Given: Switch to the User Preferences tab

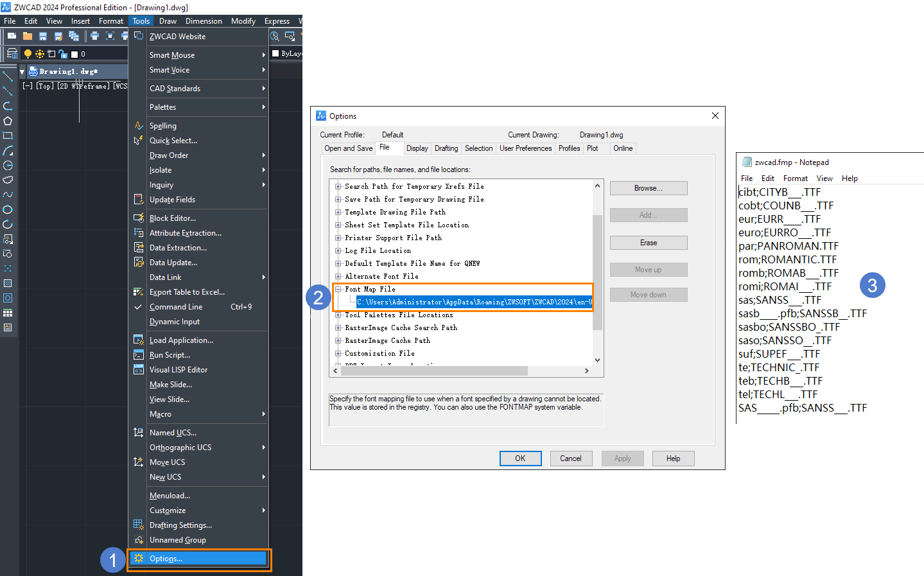Looking at the screenshot, I should [525, 148].
